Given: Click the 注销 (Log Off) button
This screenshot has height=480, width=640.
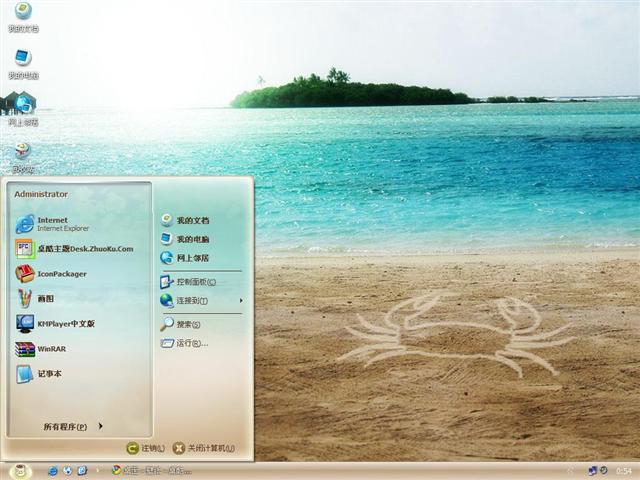Looking at the screenshot, I should click(x=146, y=449).
